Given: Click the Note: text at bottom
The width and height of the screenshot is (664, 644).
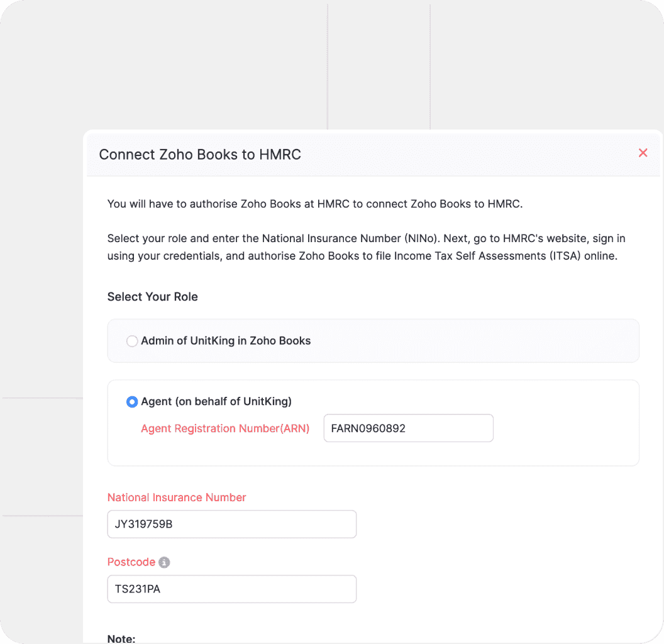Looking at the screenshot, I should point(121,638).
